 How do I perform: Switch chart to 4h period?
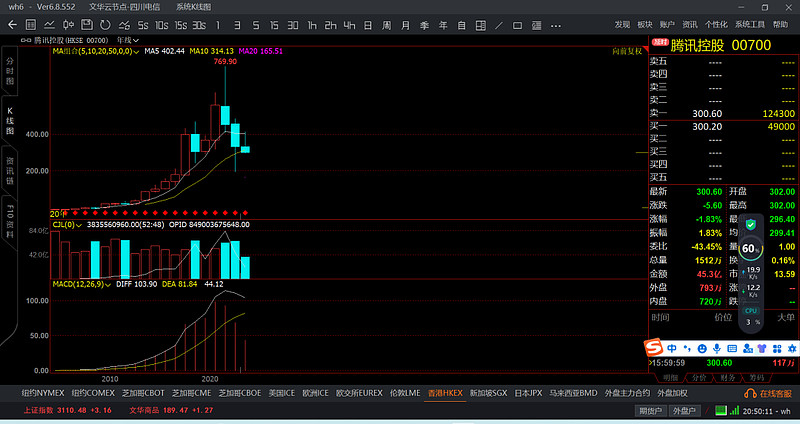pyautogui.click(x=349, y=25)
